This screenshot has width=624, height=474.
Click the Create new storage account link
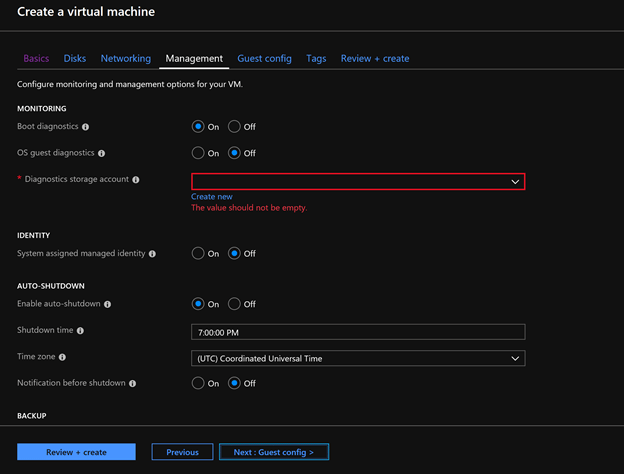pyautogui.click(x=212, y=197)
